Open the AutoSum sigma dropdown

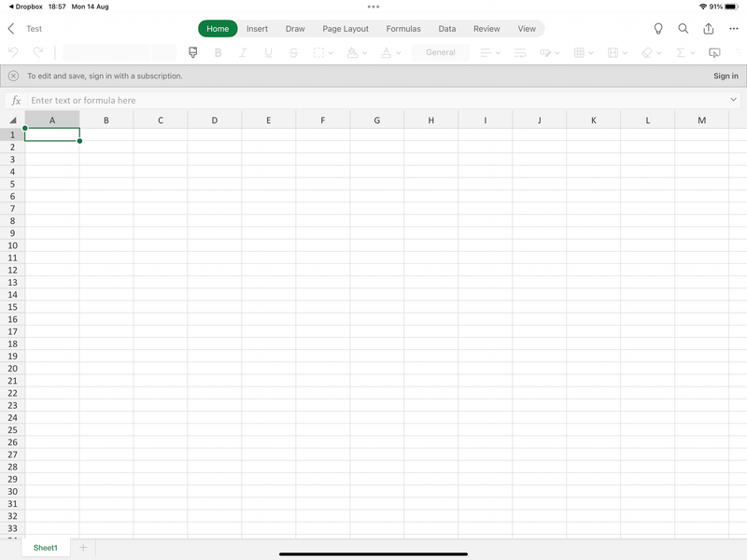point(685,53)
